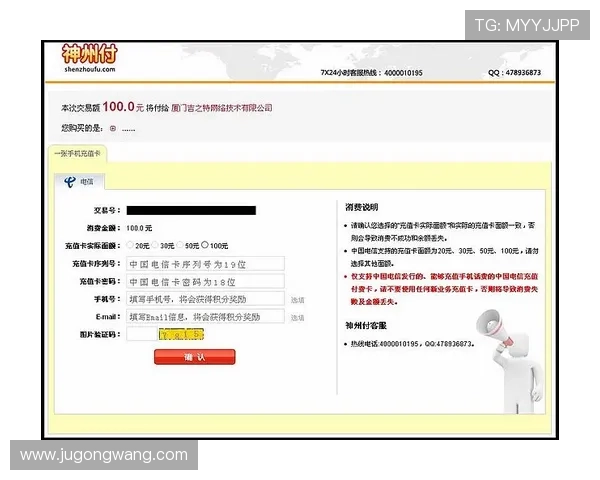Screen dimensions: 600x480
Task: Click the 消费金额 value 100.0 元
Action: coord(139,228)
